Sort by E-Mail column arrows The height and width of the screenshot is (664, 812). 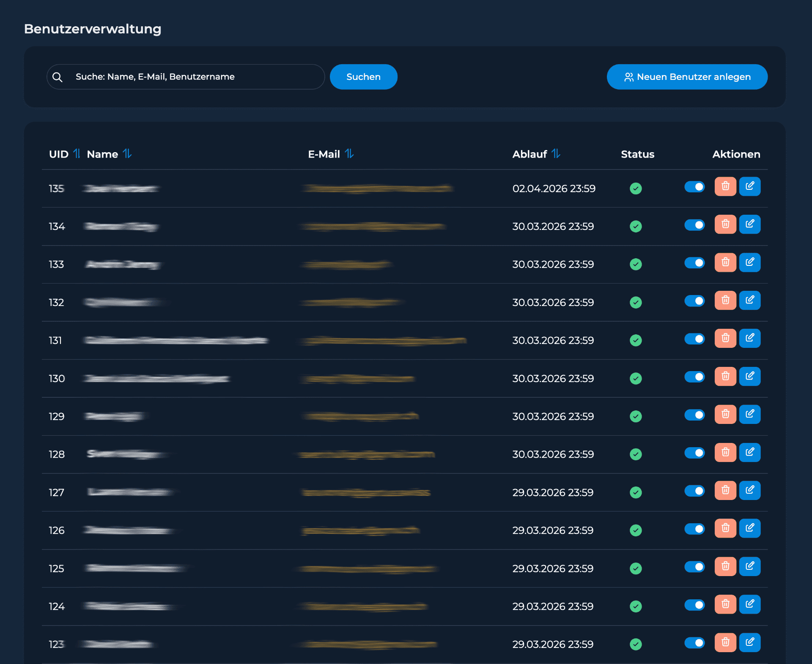(349, 154)
